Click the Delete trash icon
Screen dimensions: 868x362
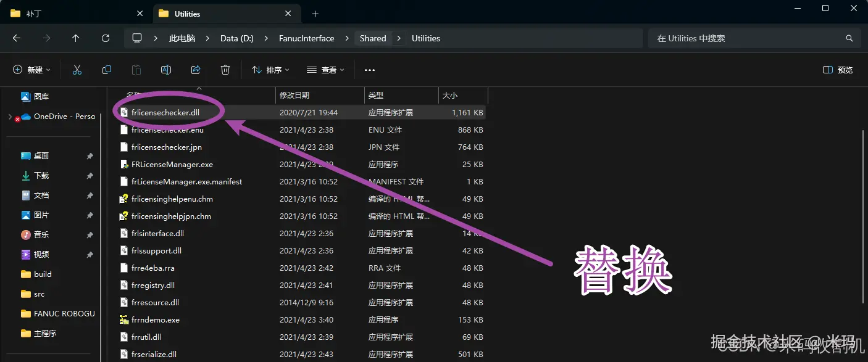tap(225, 70)
